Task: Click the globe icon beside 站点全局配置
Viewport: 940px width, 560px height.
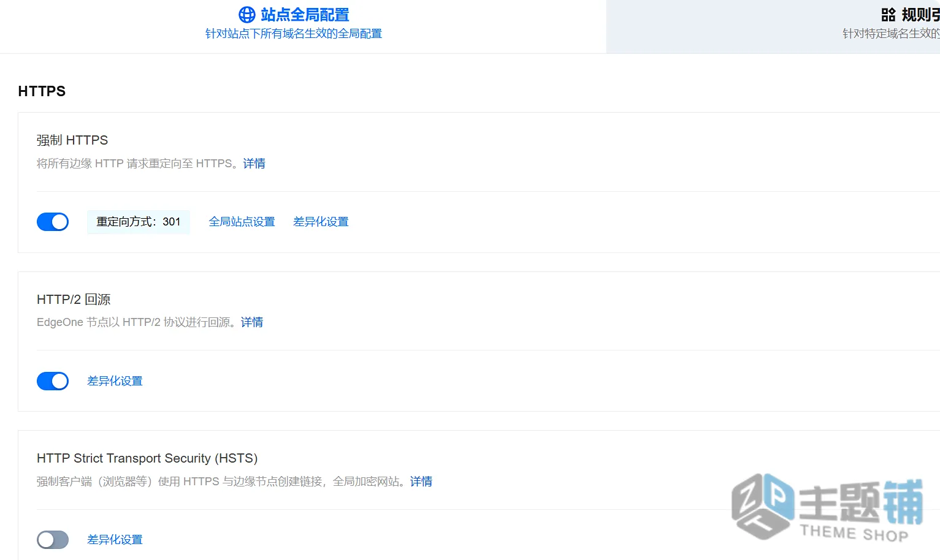Action: 247,15
